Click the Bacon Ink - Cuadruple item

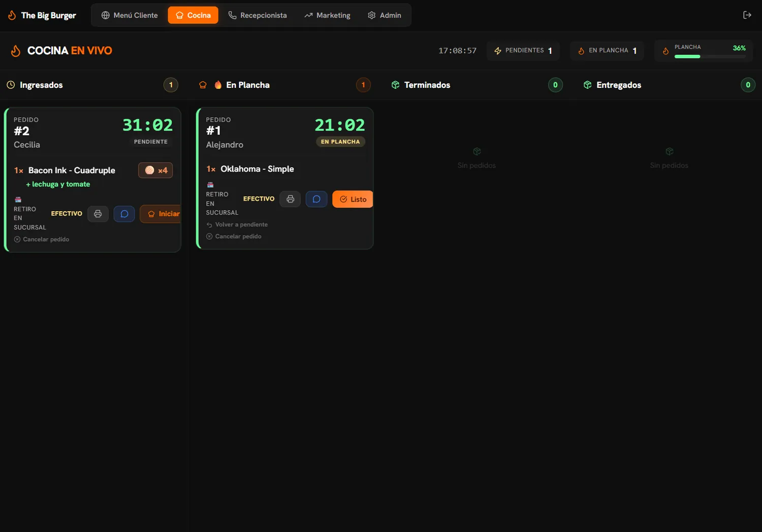(72, 171)
